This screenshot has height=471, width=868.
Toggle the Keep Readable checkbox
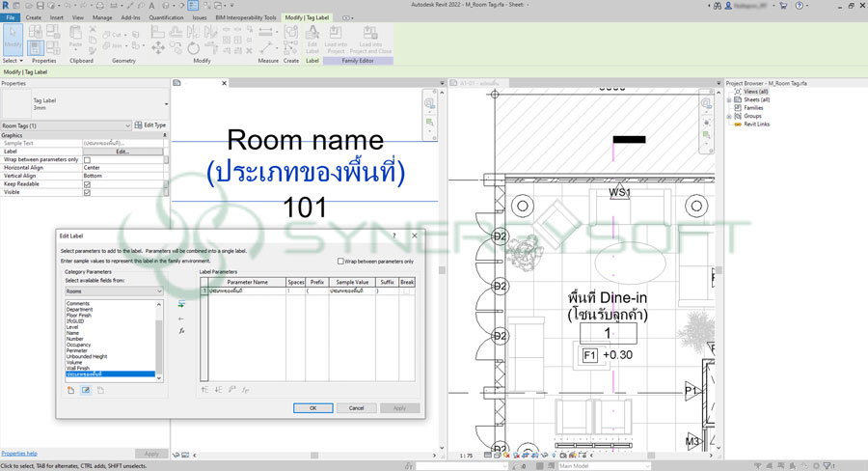pyautogui.click(x=87, y=184)
